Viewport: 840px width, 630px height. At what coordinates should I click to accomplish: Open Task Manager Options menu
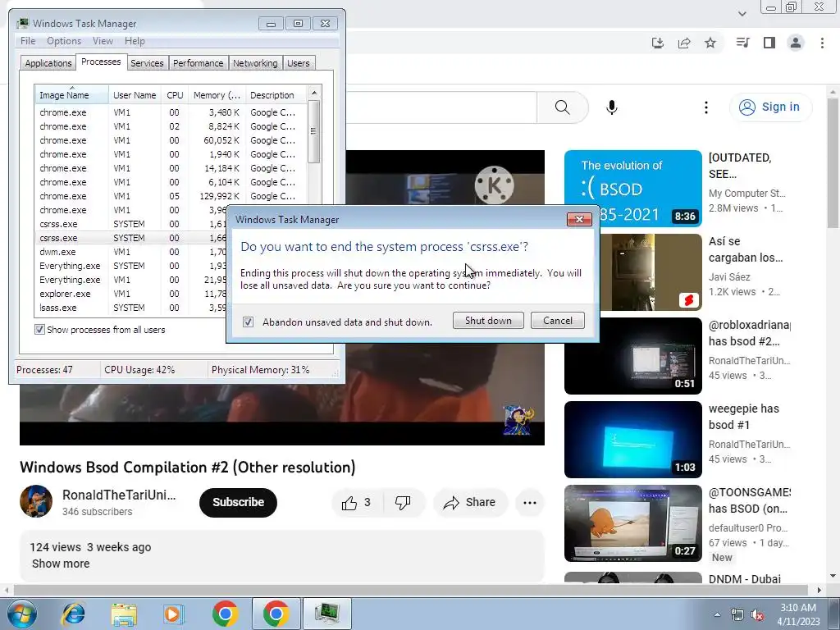[64, 41]
